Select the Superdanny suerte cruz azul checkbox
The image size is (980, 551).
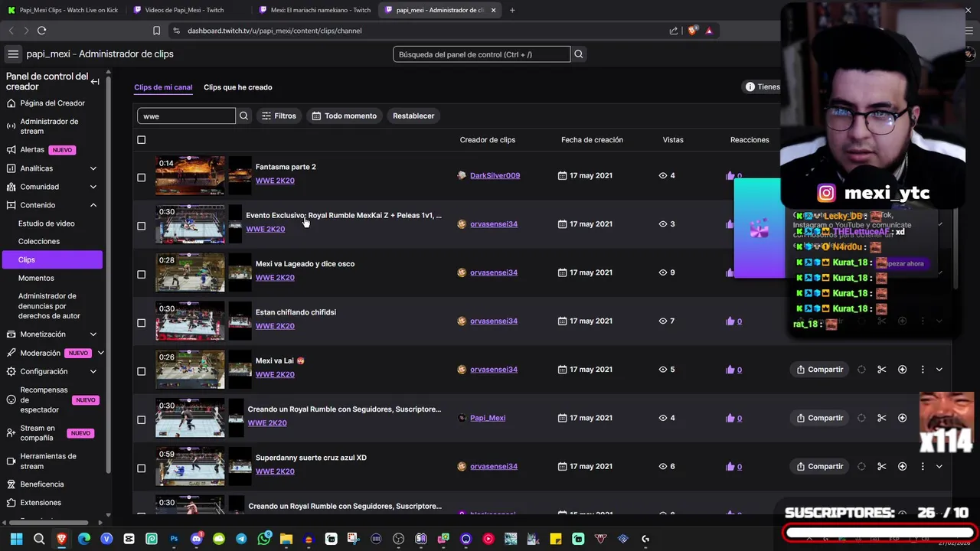tap(141, 468)
